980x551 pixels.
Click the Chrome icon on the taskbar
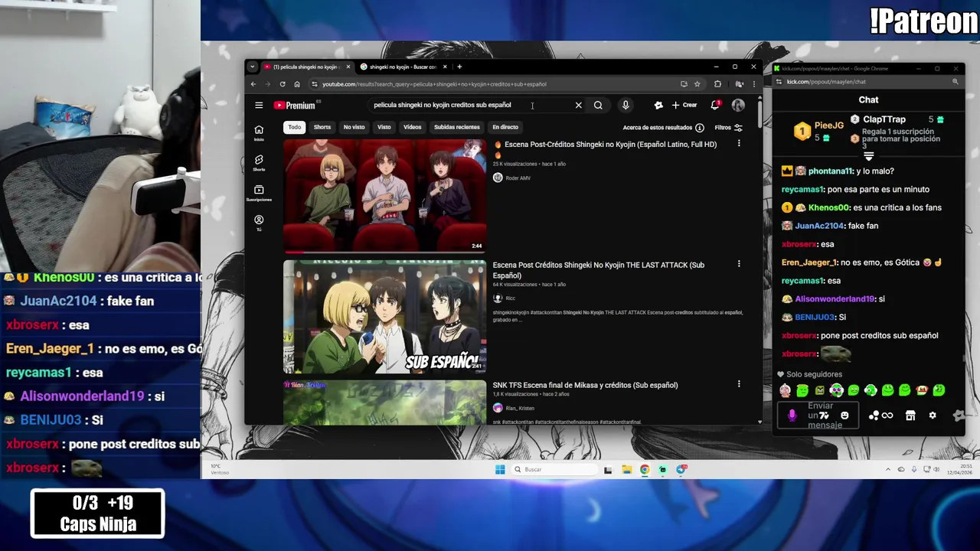point(645,469)
